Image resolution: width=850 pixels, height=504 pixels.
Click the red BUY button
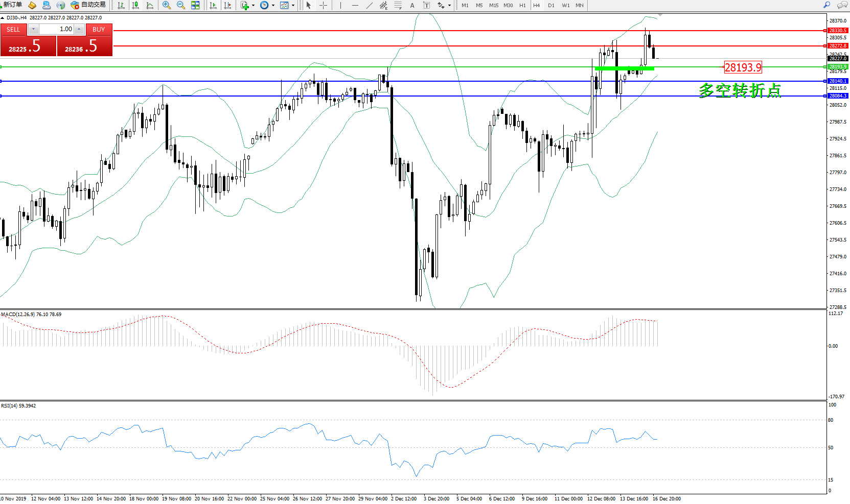click(99, 30)
